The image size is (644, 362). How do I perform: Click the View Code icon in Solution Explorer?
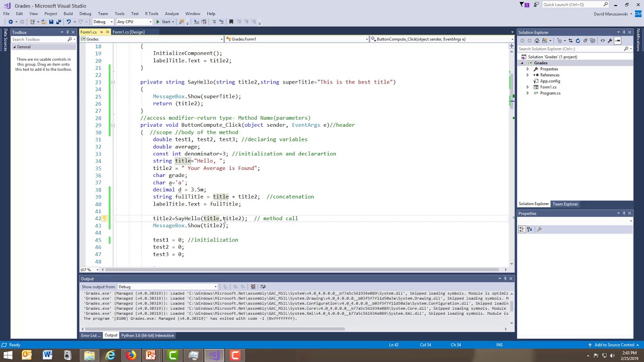tap(603, 41)
